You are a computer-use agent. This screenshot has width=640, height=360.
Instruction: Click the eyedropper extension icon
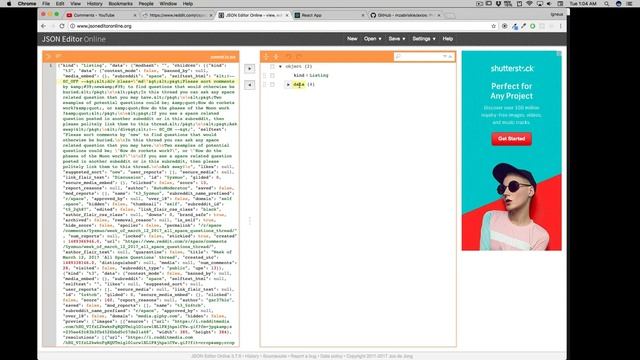[524, 26]
